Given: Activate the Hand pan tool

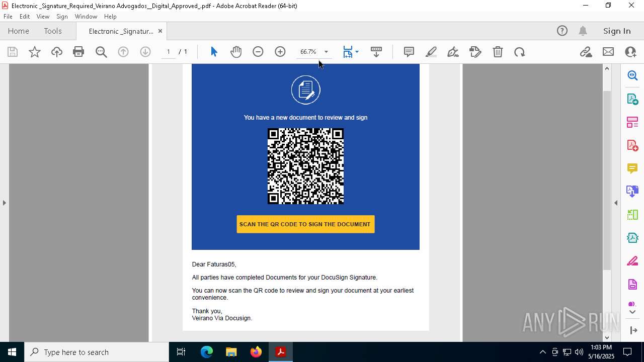Looking at the screenshot, I should 236,52.
